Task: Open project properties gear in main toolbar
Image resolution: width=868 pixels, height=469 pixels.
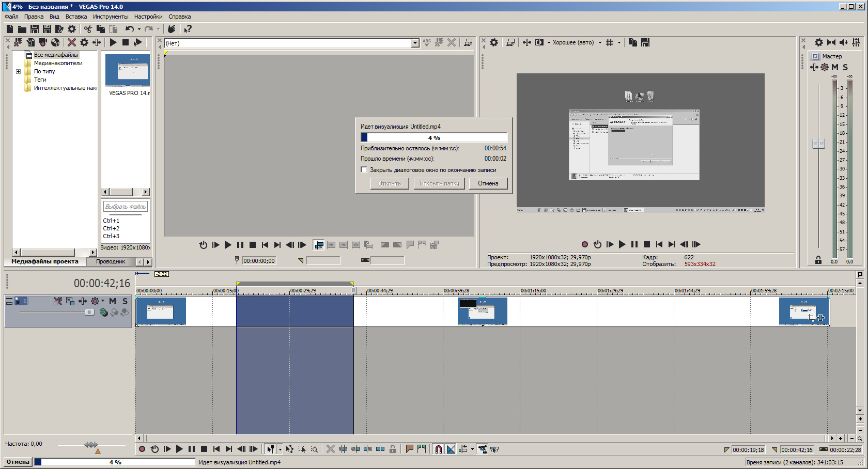Action: click(x=72, y=29)
